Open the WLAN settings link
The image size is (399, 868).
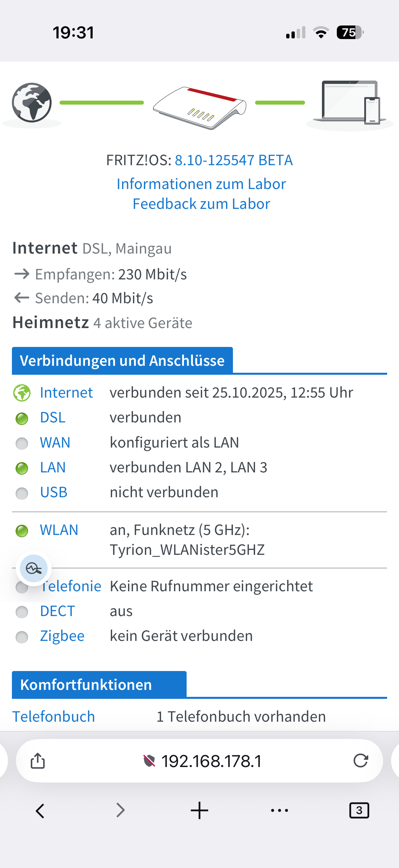pos(59,530)
